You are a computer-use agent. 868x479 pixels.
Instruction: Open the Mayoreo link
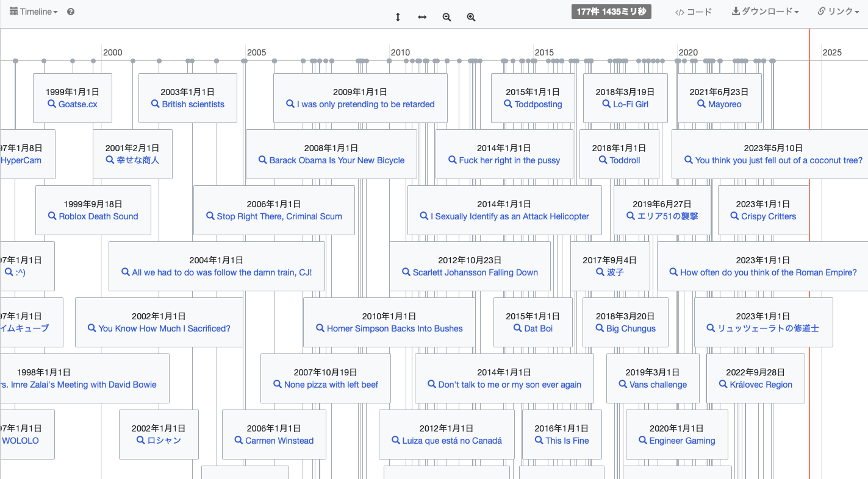(725, 104)
